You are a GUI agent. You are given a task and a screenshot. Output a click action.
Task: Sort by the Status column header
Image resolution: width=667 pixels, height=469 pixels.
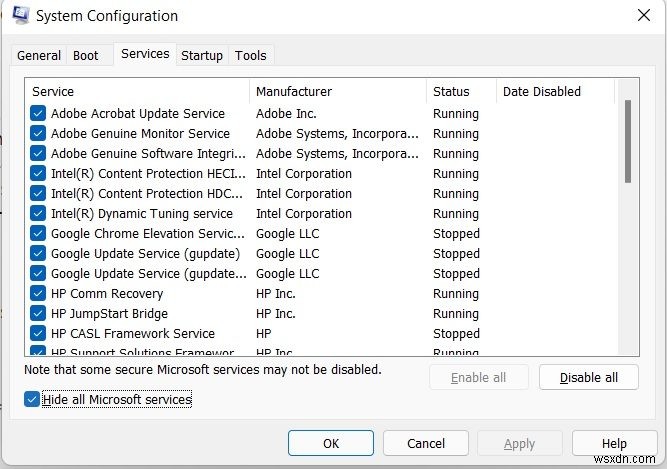click(462, 91)
